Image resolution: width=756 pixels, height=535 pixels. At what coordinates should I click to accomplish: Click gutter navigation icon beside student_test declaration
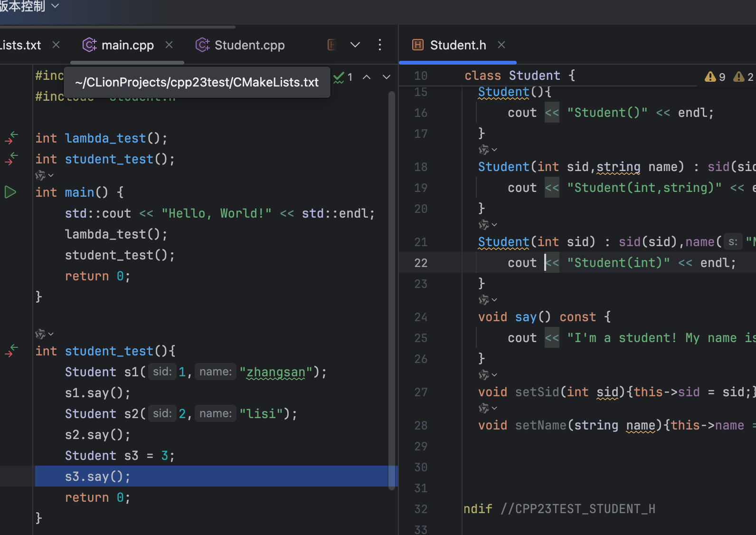(x=11, y=159)
